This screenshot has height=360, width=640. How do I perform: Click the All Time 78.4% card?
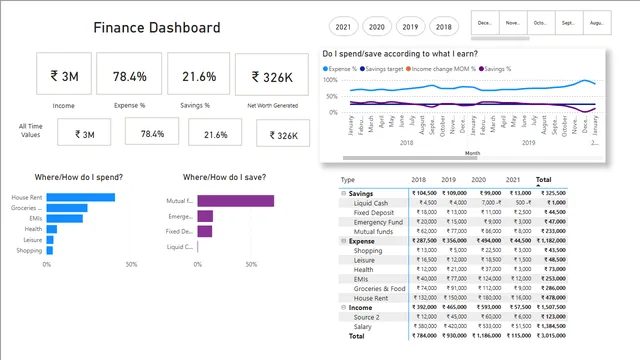[x=152, y=131]
